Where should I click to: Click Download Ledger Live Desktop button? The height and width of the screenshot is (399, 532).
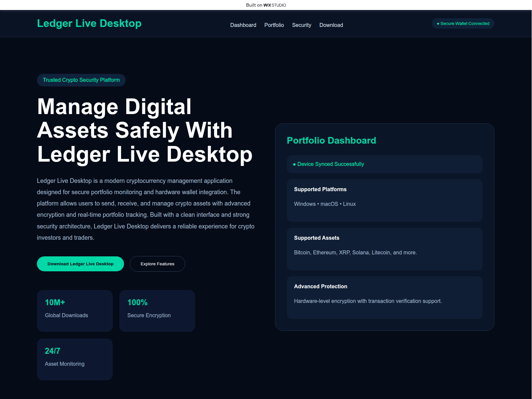(x=80, y=264)
